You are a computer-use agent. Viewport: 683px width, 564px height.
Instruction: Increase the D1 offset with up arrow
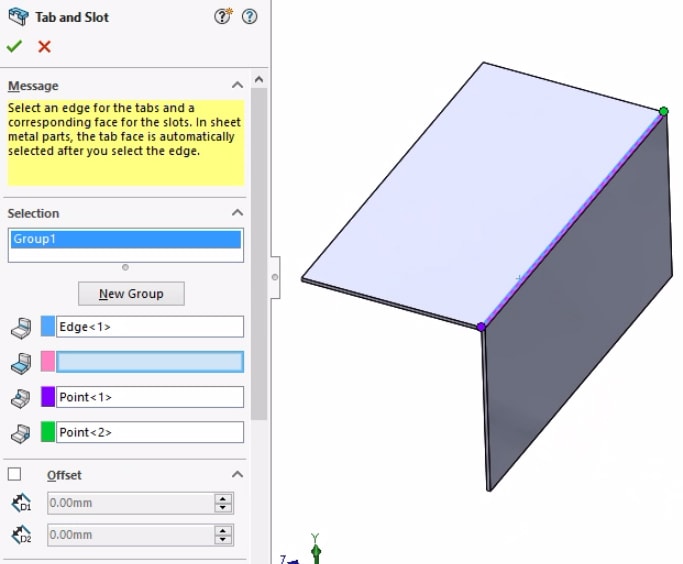(x=223, y=499)
